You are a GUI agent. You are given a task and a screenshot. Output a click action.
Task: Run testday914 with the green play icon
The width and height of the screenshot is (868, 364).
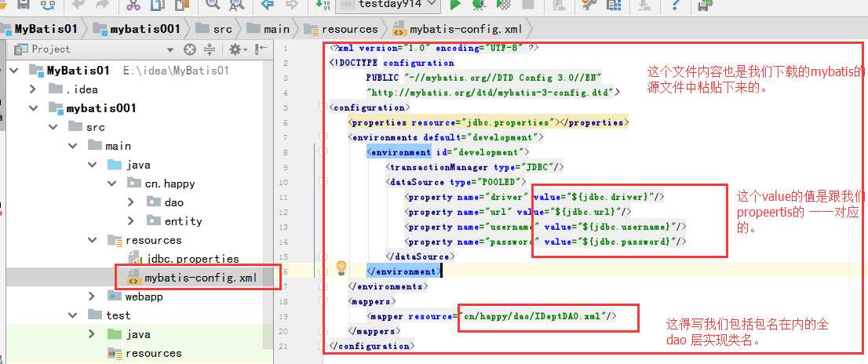[x=456, y=5]
